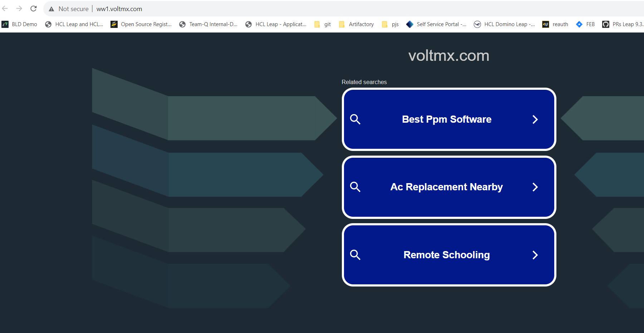This screenshot has width=644, height=333.
Task: Click the PRs Leap 9.3 bookmark icon
Action: point(606,24)
